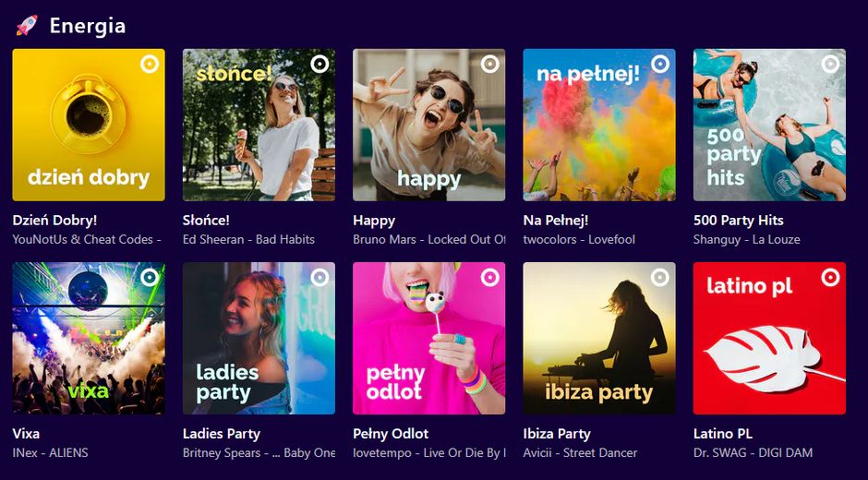Image resolution: width=868 pixels, height=480 pixels.
Task: Open the 500 Party Hits title link
Action: [738, 221]
